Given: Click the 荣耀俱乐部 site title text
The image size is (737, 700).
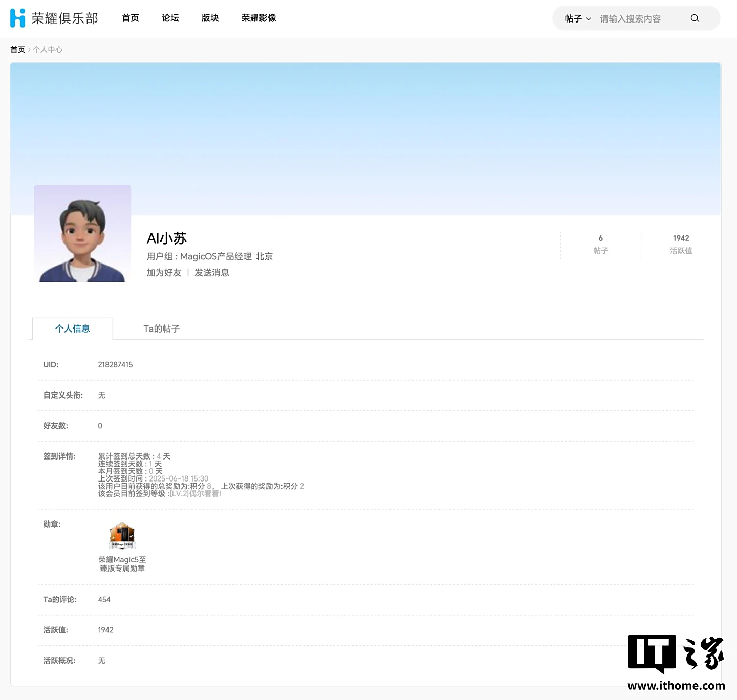Looking at the screenshot, I should [x=65, y=18].
